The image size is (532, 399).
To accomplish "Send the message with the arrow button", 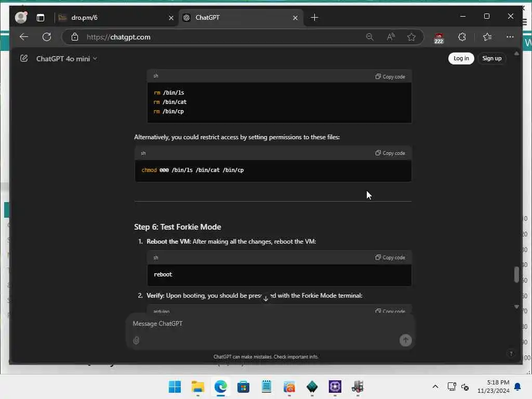I will (405, 340).
